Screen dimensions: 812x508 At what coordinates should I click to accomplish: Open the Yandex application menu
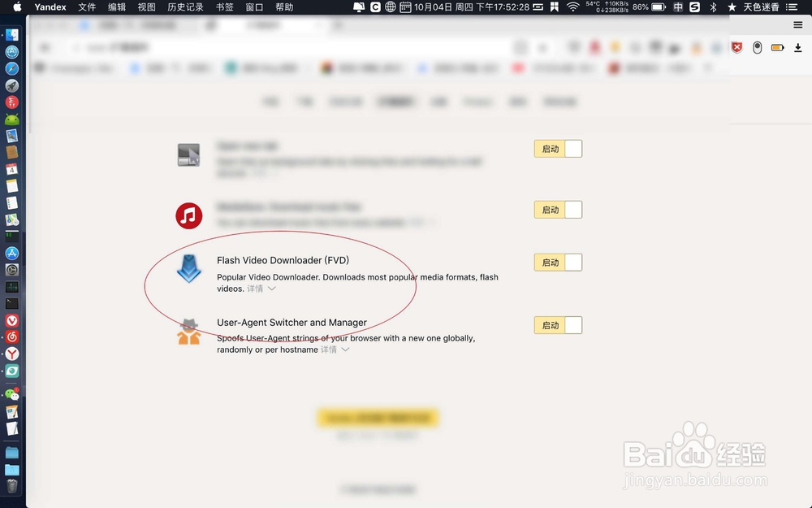pos(50,7)
